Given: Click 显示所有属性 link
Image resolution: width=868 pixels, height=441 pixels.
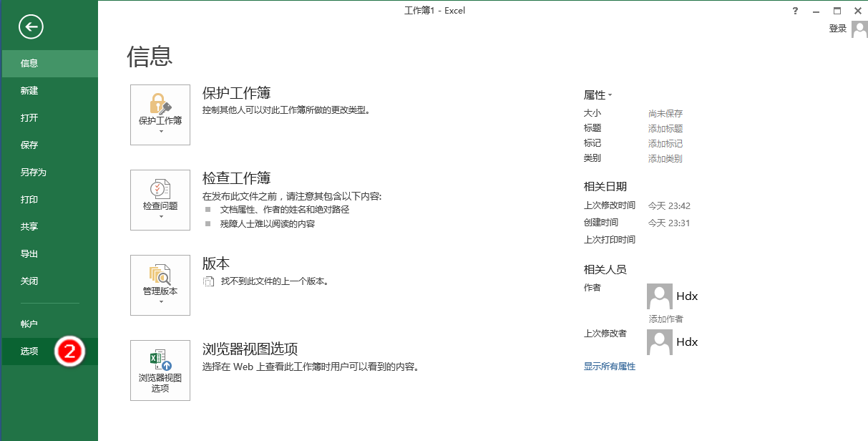Looking at the screenshot, I should tap(610, 367).
